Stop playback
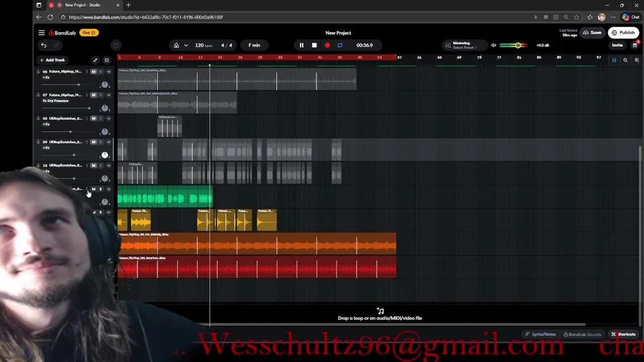 [x=314, y=45]
